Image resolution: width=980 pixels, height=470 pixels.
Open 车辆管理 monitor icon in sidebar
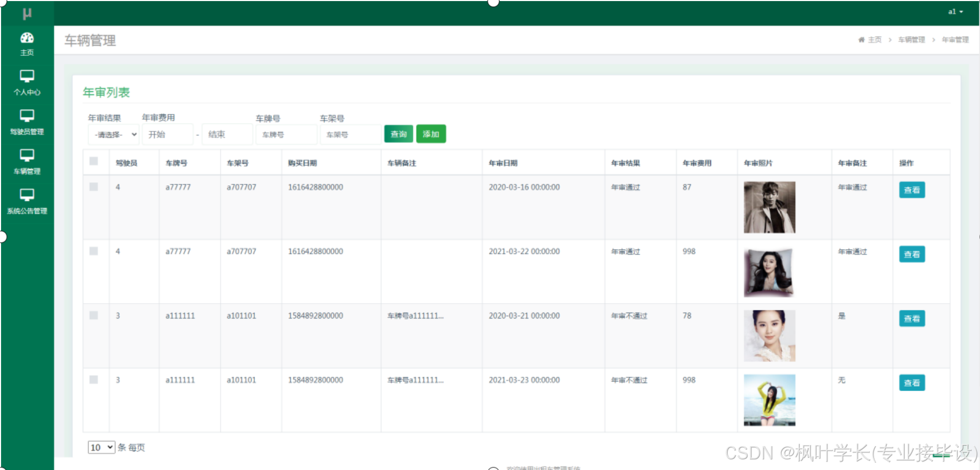27,155
